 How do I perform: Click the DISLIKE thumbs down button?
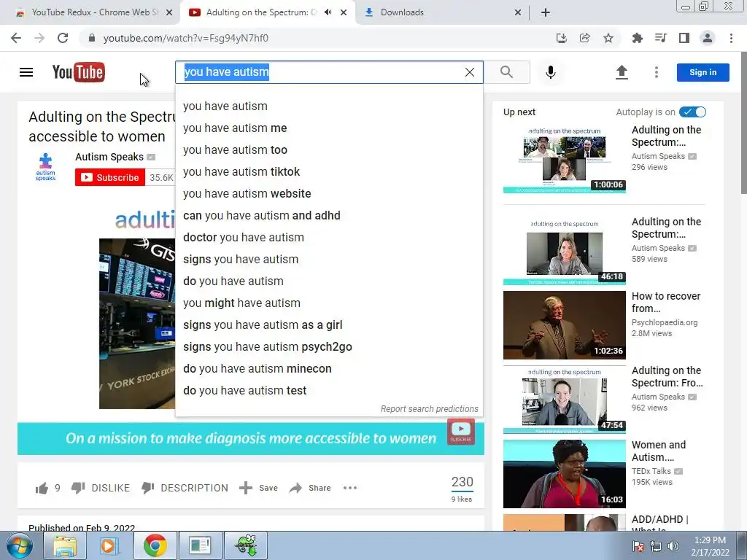pyautogui.click(x=101, y=488)
